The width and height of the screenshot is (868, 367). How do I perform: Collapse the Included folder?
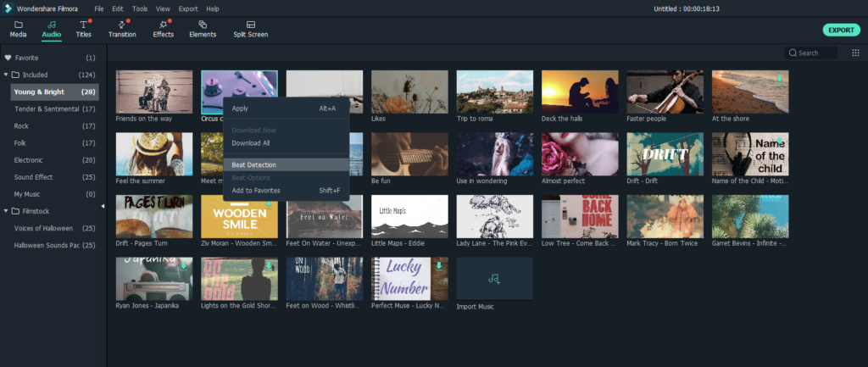[x=8, y=75]
